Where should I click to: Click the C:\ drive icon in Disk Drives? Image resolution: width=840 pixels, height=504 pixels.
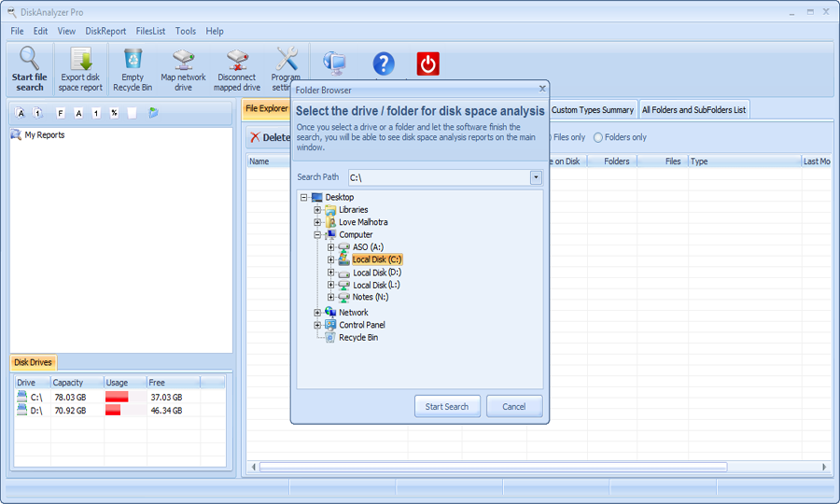click(x=21, y=397)
